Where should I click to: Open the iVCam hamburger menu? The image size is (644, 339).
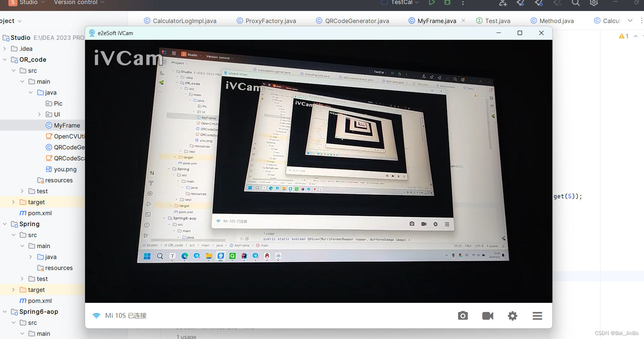pos(537,316)
